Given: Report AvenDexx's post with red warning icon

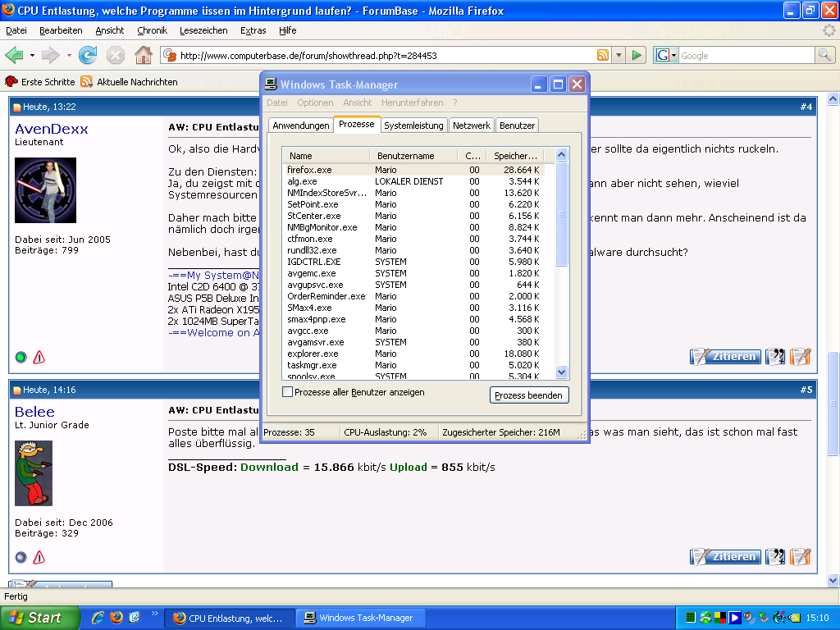Looking at the screenshot, I should point(39,358).
